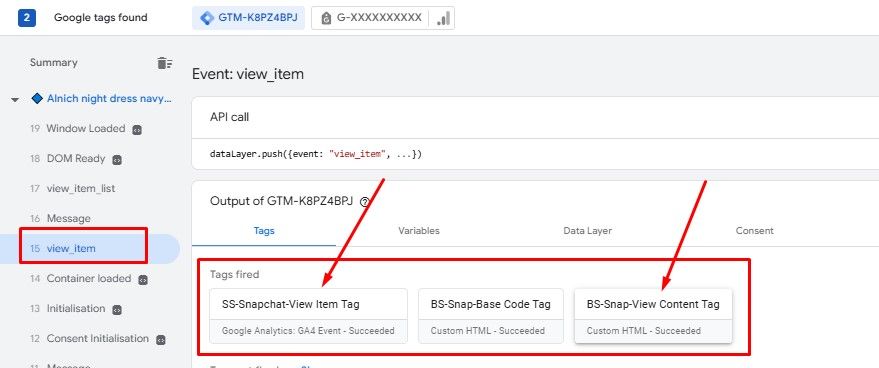Collapse the Alnich night dress page group
The image size is (879, 368).
tap(15, 99)
